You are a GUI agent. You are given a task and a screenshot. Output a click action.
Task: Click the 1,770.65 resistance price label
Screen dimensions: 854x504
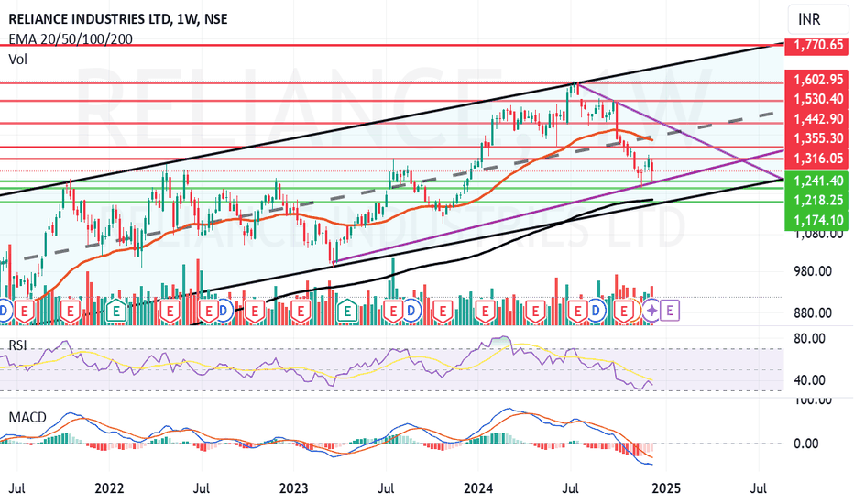pos(816,45)
